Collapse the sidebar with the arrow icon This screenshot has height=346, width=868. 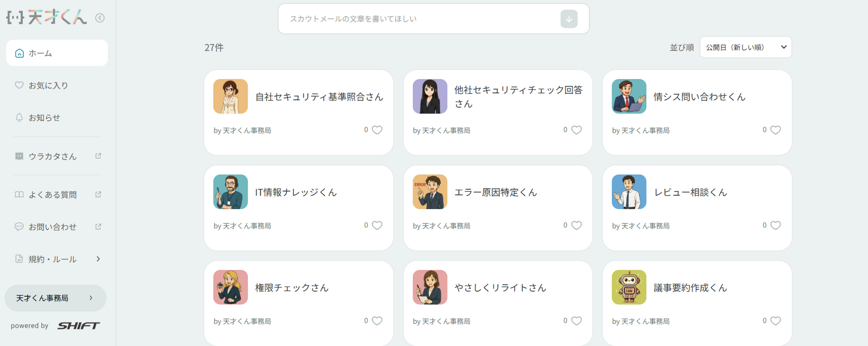tap(100, 18)
